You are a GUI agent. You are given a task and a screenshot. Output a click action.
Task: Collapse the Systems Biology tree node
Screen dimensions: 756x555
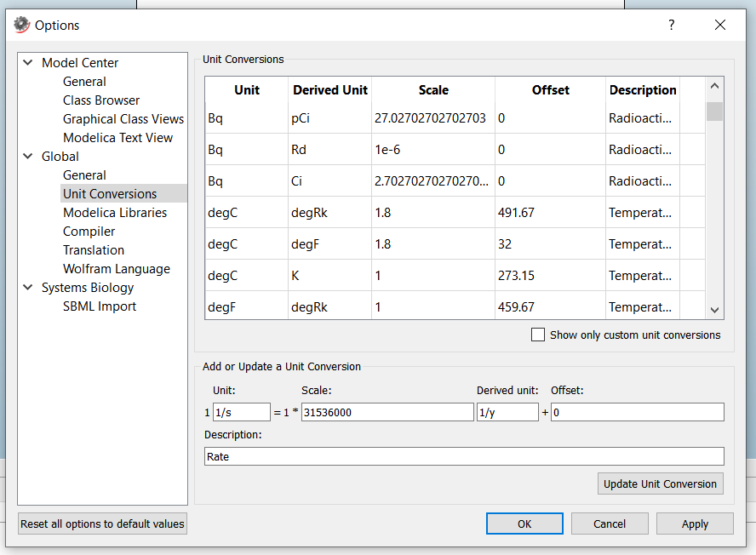click(28, 288)
